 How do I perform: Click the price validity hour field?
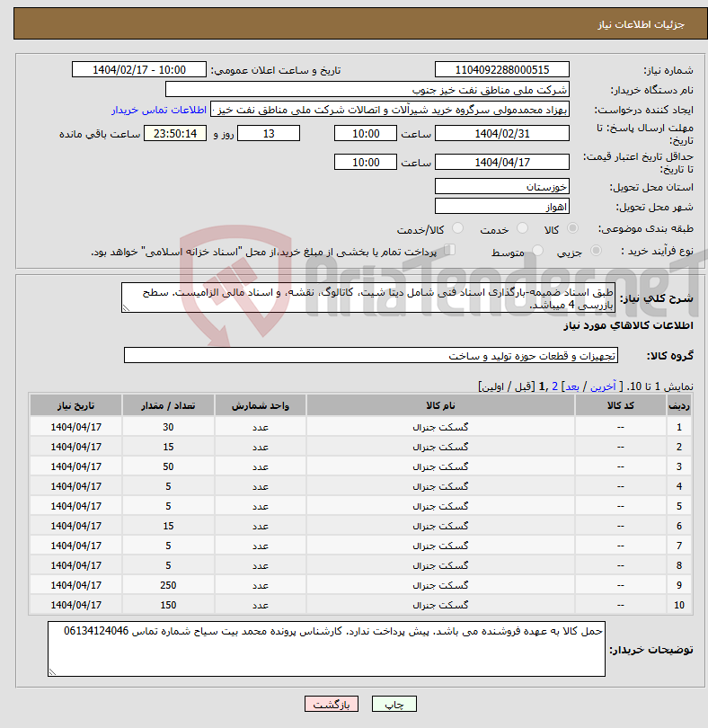pos(366,162)
